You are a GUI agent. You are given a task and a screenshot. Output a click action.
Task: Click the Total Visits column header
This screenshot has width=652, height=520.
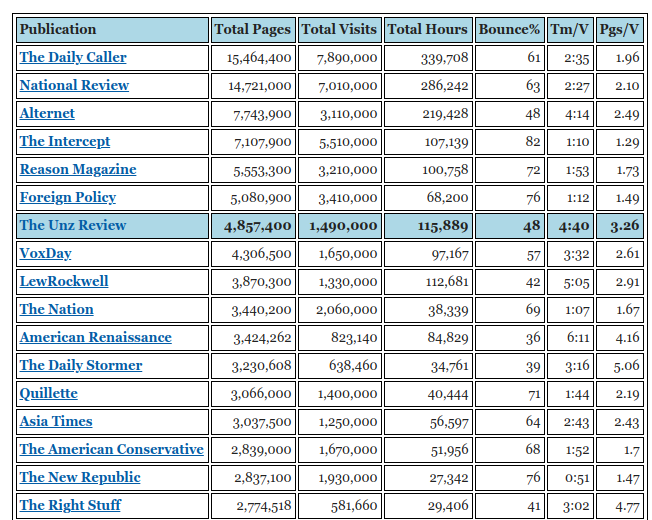(x=340, y=30)
